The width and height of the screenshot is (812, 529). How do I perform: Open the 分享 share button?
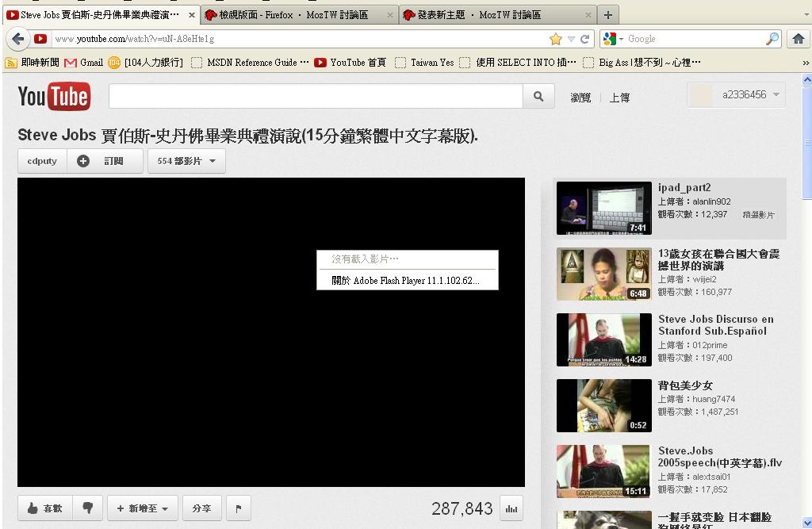(201, 508)
